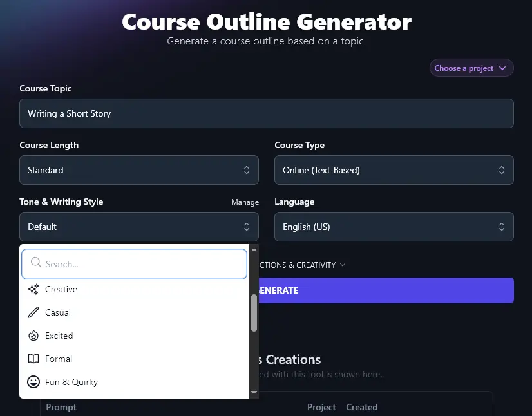The image size is (532, 416).
Task: Click the smiley icon next to Fun & Quirky
Action: pyautogui.click(x=33, y=382)
